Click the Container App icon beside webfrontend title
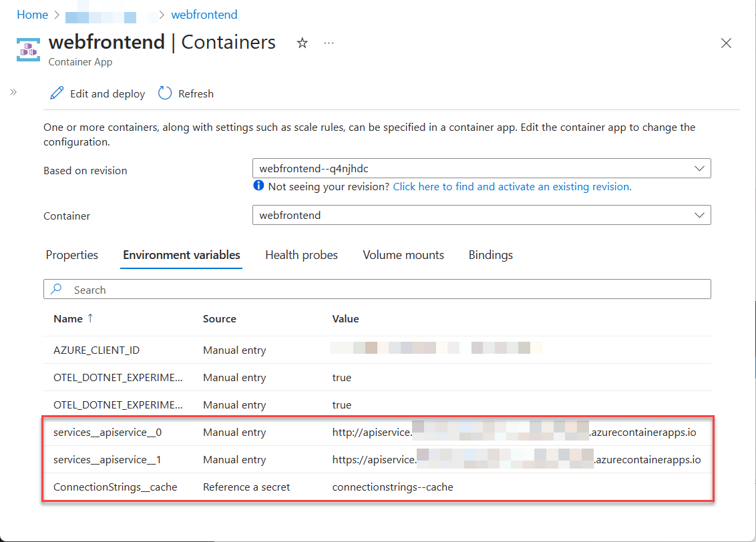 (29, 49)
